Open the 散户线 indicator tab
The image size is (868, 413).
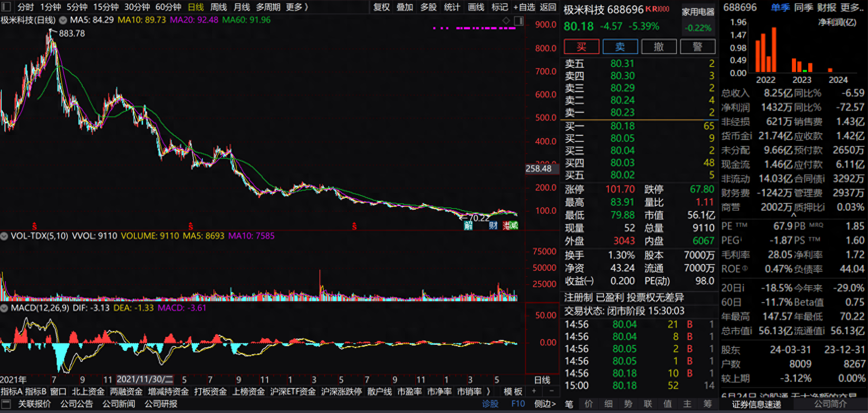[x=379, y=391]
